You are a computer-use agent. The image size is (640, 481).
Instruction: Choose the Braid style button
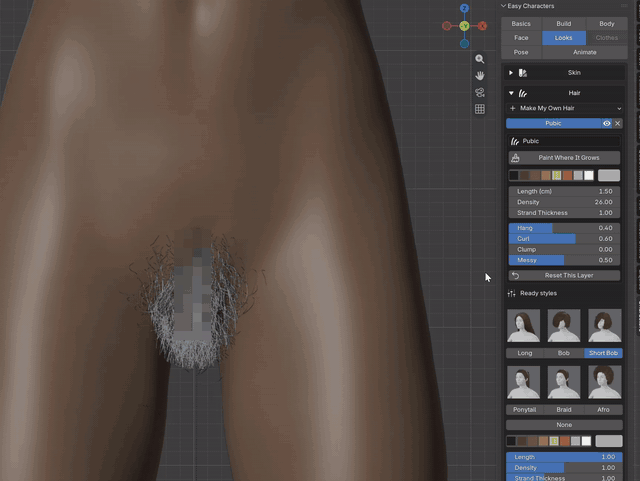tap(564, 410)
